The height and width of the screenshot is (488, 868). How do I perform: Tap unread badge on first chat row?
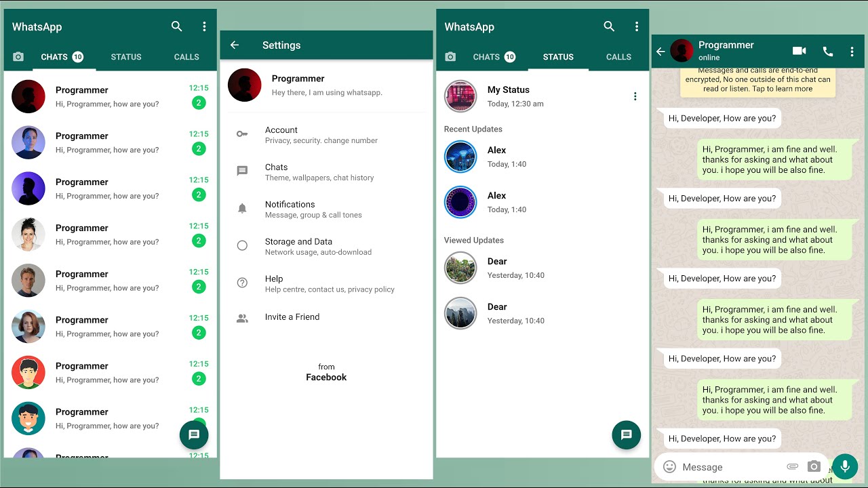199,103
